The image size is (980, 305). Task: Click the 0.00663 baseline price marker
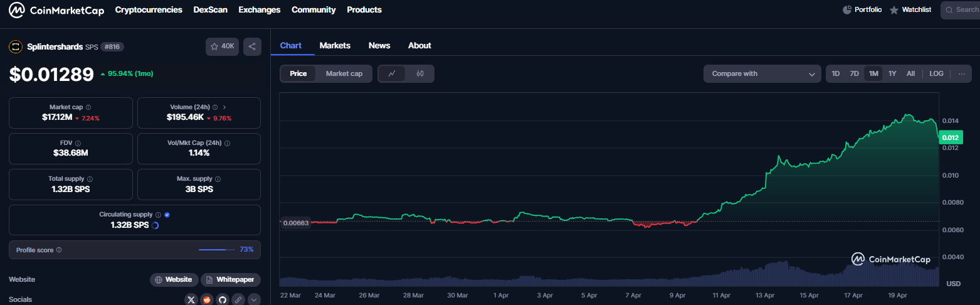coord(295,223)
